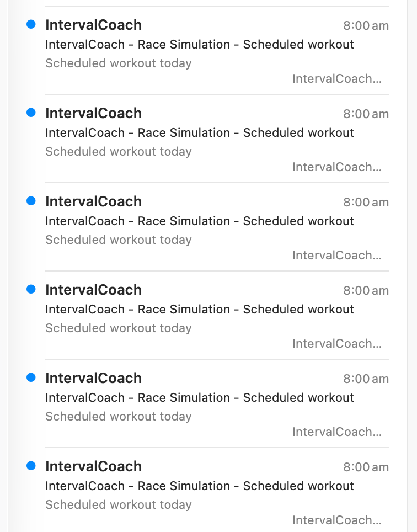Image resolution: width=417 pixels, height=532 pixels.
Task: Click the unread dot of the second IntervalCoach email
Action: click(31, 113)
